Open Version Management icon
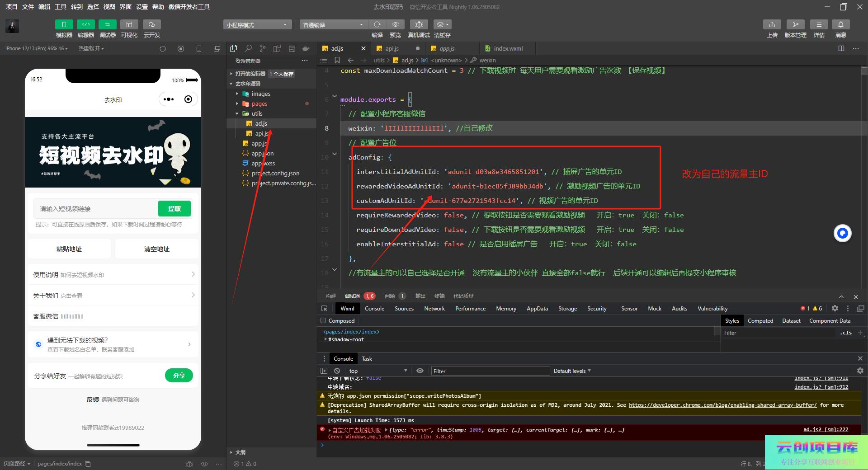 (795, 24)
